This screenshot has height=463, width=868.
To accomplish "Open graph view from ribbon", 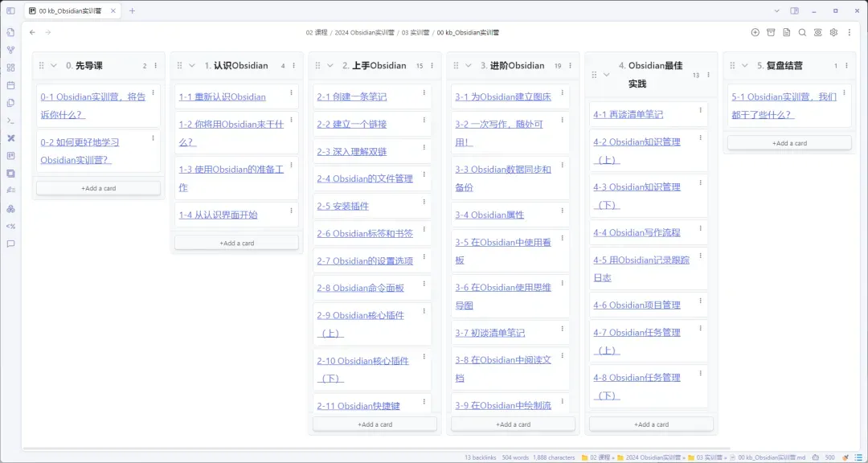I will point(10,50).
